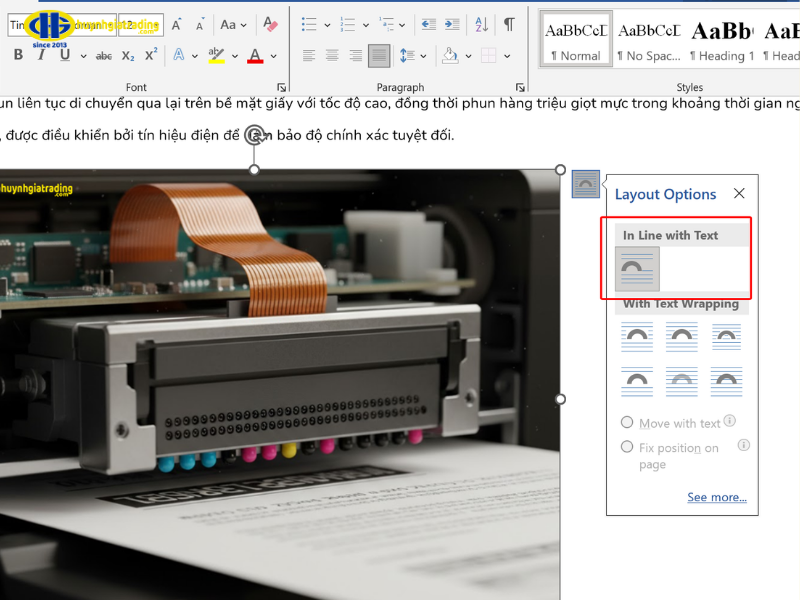Click the Clear All Formatting icon
This screenshot has height=600, width=800.
click(x=270, y=25)
